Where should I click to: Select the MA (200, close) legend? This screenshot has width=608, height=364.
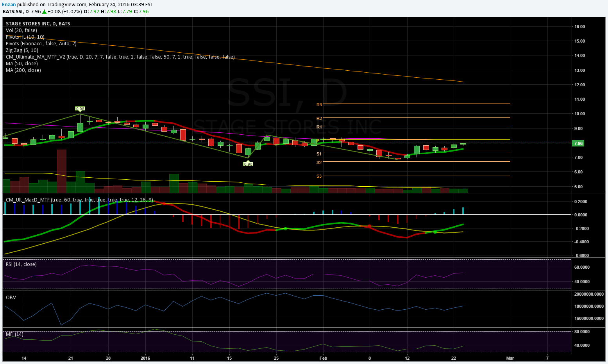[x=23, y=70]
